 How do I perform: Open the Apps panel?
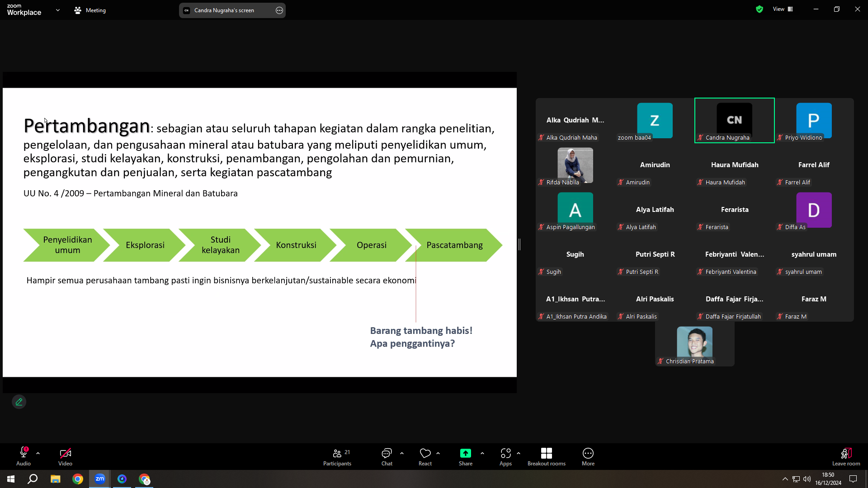[x=505, y=456]
